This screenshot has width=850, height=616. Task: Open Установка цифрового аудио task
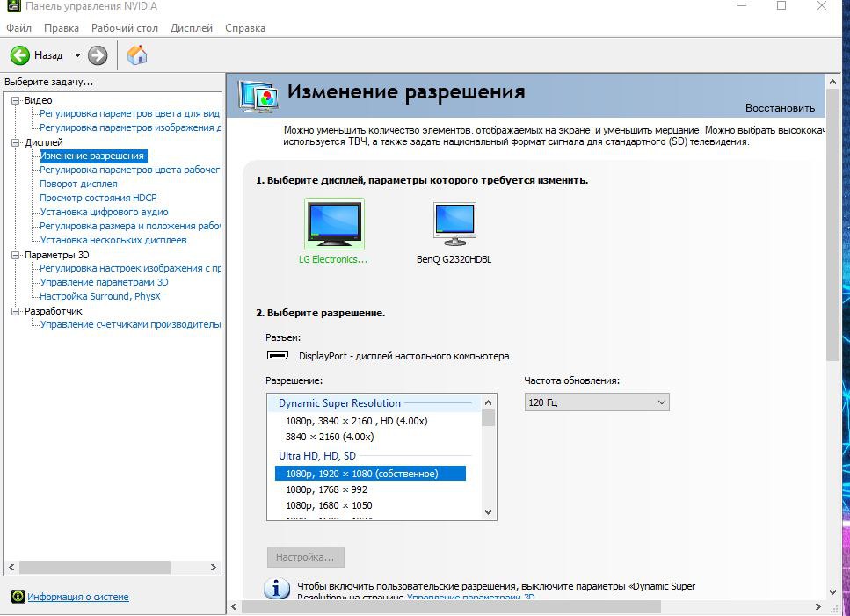(x=104, y=212)
